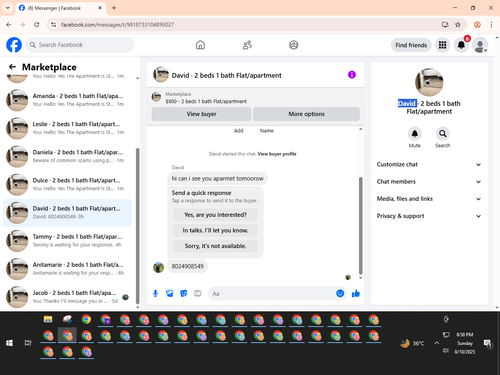This screenshot has width=500, height=375.
Task: Send quick response 'Sorry, it's not available.'
Action: click(215, 246)
